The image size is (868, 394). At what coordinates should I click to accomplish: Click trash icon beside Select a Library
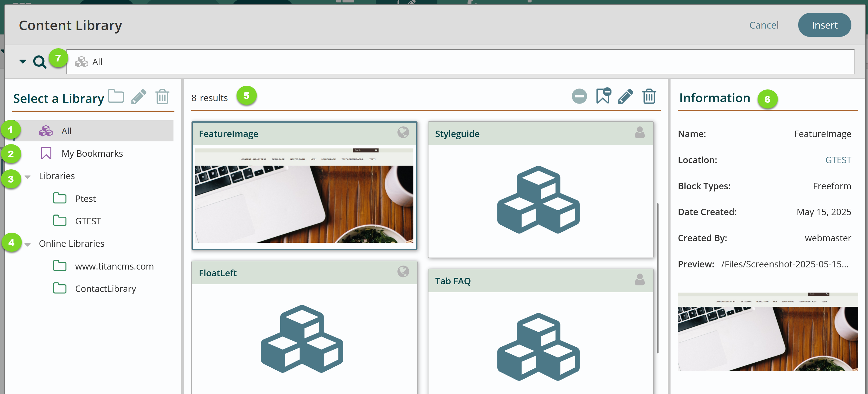tap(162, 97)
